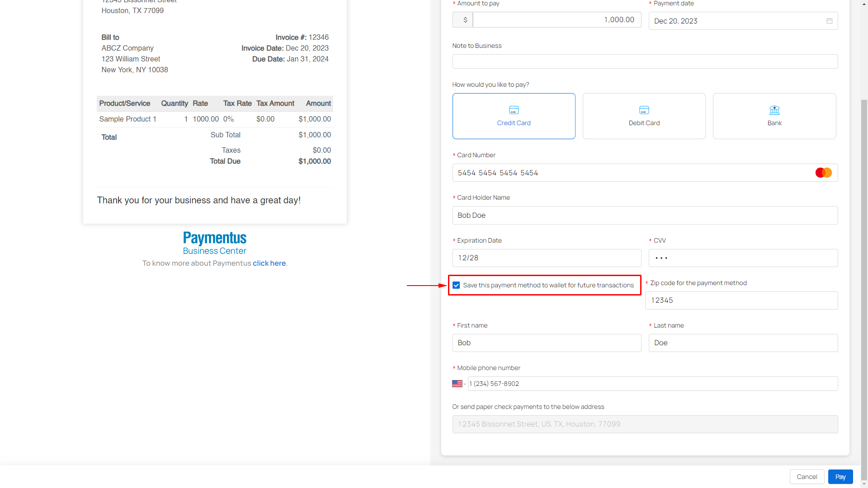Screen dimensions: 868x488
Task: Edit the Card Holder Name field
Action: pos(645,216)
